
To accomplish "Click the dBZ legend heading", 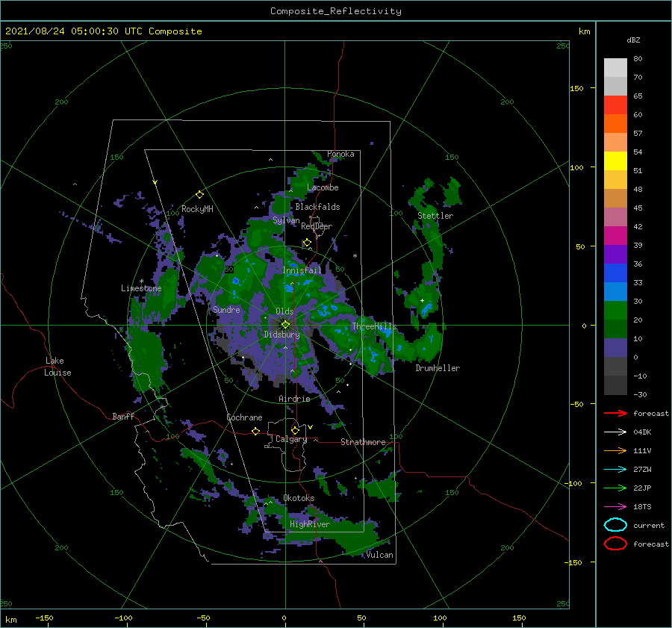I will click(x=633, y=40).
